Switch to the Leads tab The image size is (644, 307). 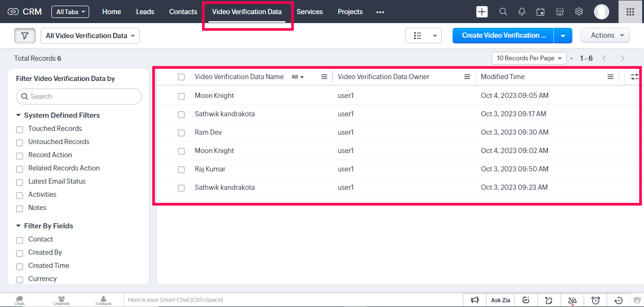coord(145,12)
